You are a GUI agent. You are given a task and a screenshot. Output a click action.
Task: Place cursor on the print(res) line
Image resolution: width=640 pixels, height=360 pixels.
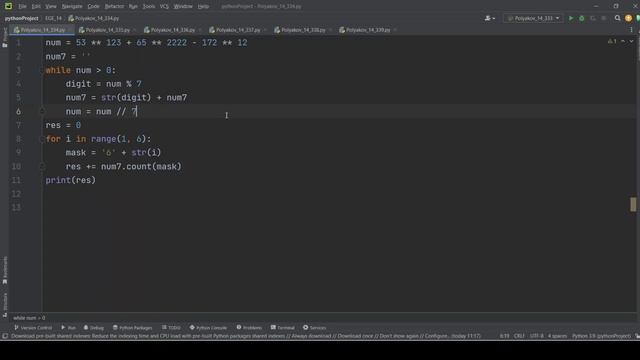point(71,180)
